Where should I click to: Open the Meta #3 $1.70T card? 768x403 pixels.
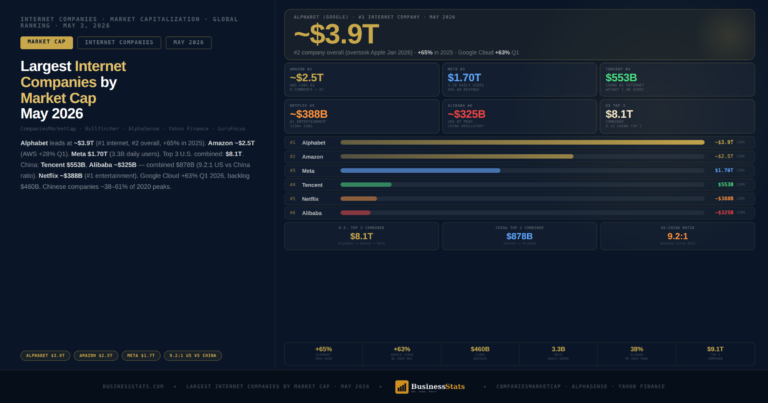(x=519, y=79)
